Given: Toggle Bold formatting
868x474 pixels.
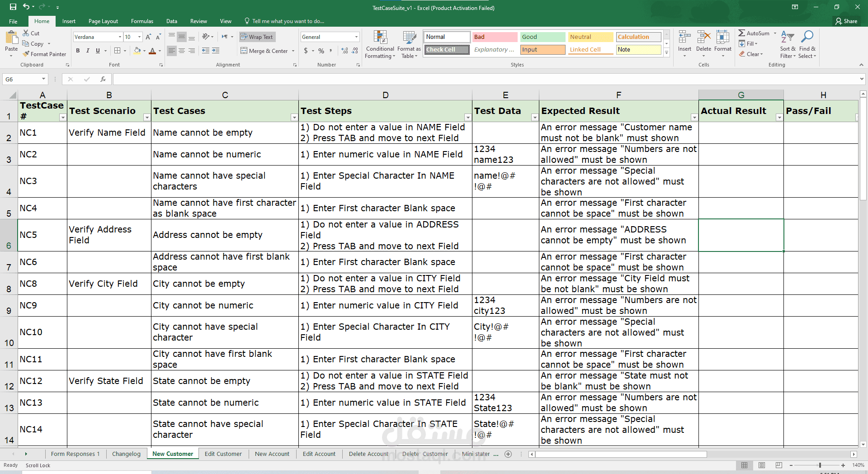Looking at the screenshot, I should (x=78, y=51).
